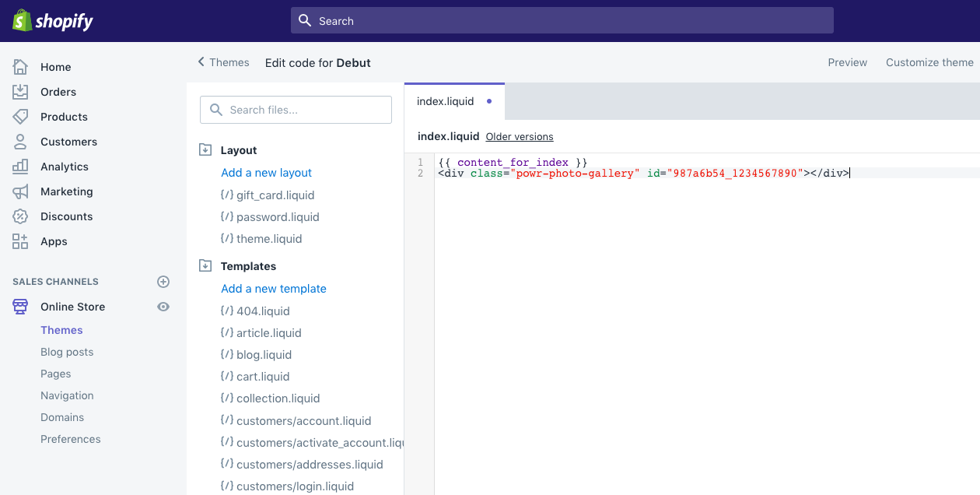Open gift_card.liquid file

point(275,195)
